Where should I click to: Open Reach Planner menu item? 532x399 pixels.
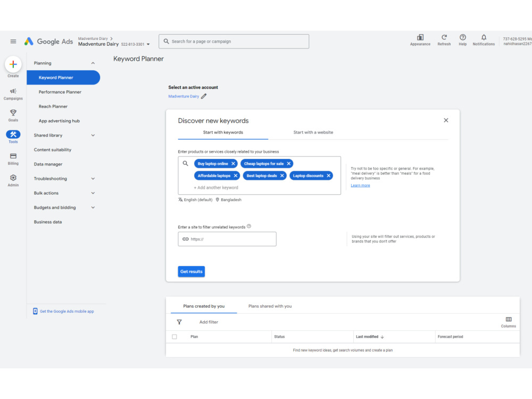pos(53,106)
